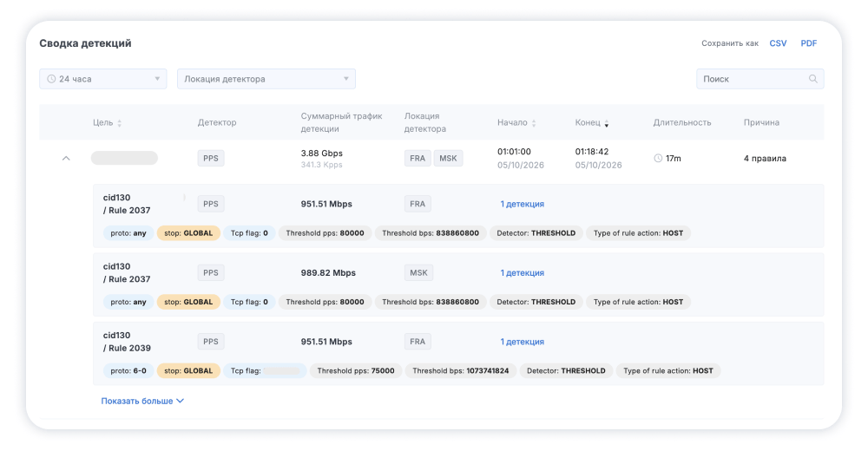Click the cid130 / Rule 2039 name
The image size is (868, 451).
pos(127,342)
